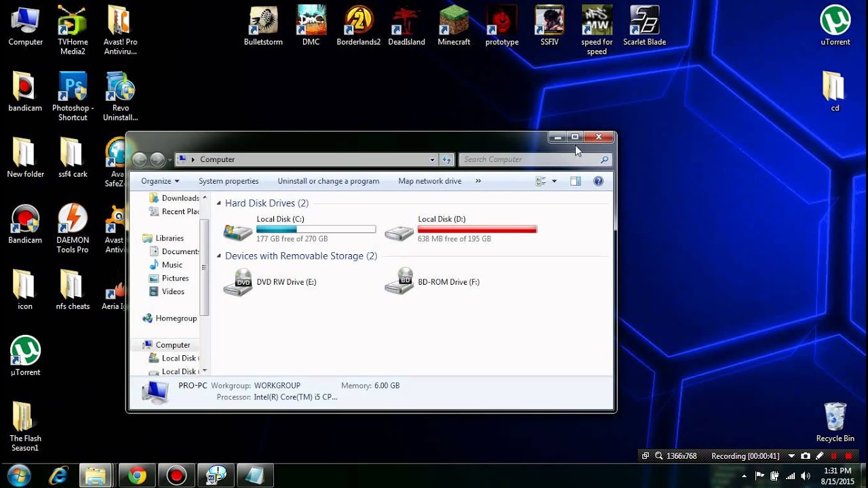Click Map network drive

click(429, 181)
